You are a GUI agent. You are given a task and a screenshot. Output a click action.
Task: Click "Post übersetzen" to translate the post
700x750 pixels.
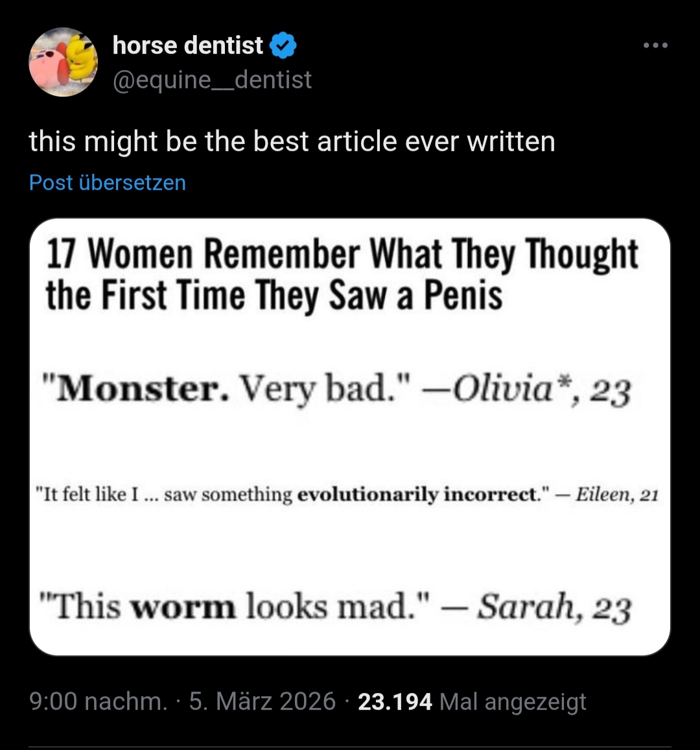[x=108, y=183]
